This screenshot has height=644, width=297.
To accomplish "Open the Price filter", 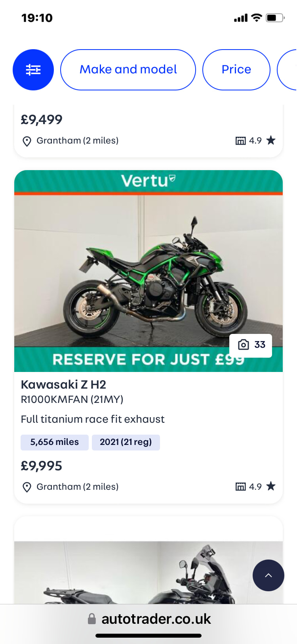I will (236, 70).
